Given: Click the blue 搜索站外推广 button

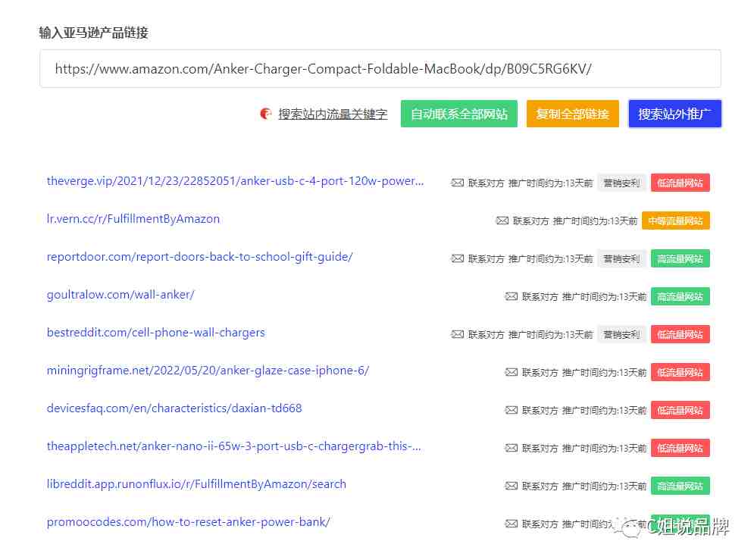Looking at the screenshot, I should pyautogui.click(x=674, y=114).
